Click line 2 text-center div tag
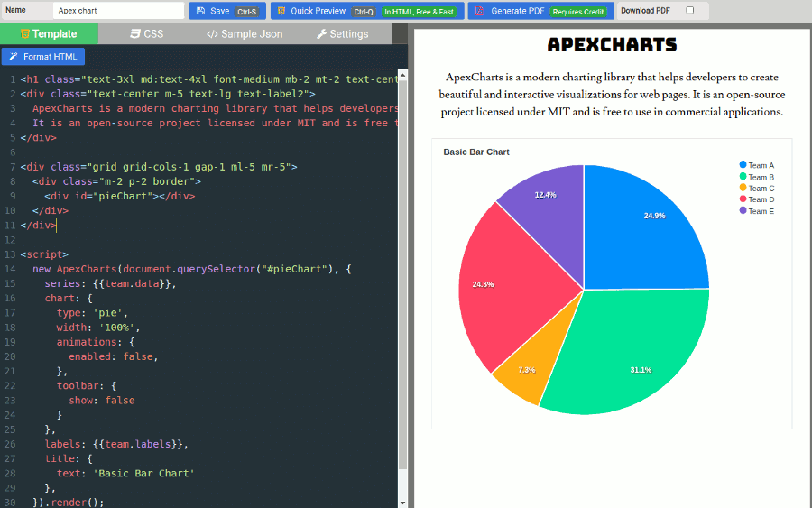Image resolution: width=812 pixels, height=508 pixels. tap(168, 94)
